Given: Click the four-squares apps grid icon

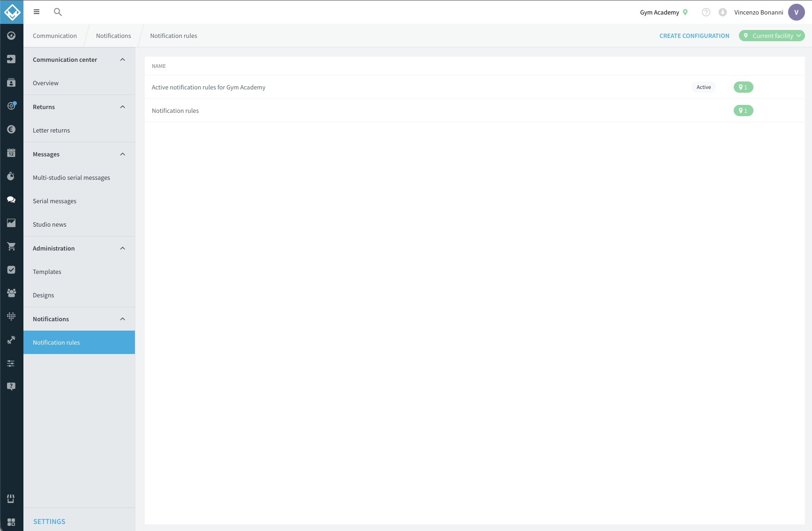Looking at the screenshot, I should (11, 522).
